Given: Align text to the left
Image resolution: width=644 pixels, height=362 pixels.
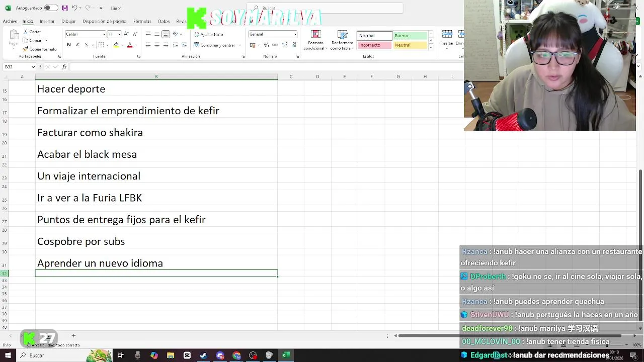Looking at the screenshot, I should tap(148, 45).
